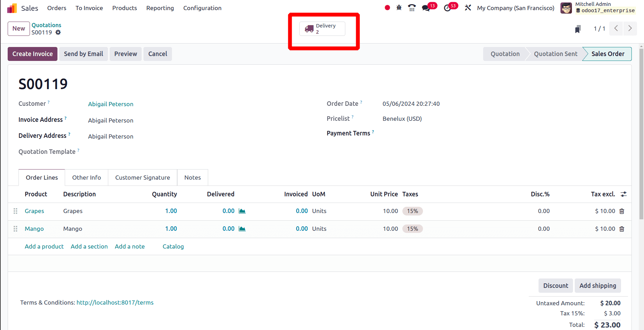644x330 pixels.
Task: Open the VOIP phone dialer icon
Action: (x=412, y=7)
